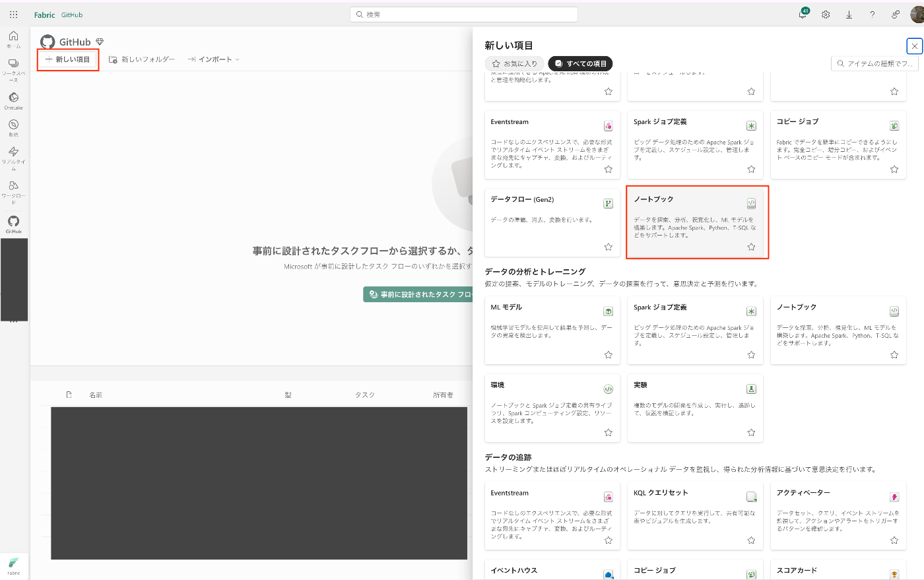
Task: Star the highlighted ノートブック card
Action: [x=751, y=247]
